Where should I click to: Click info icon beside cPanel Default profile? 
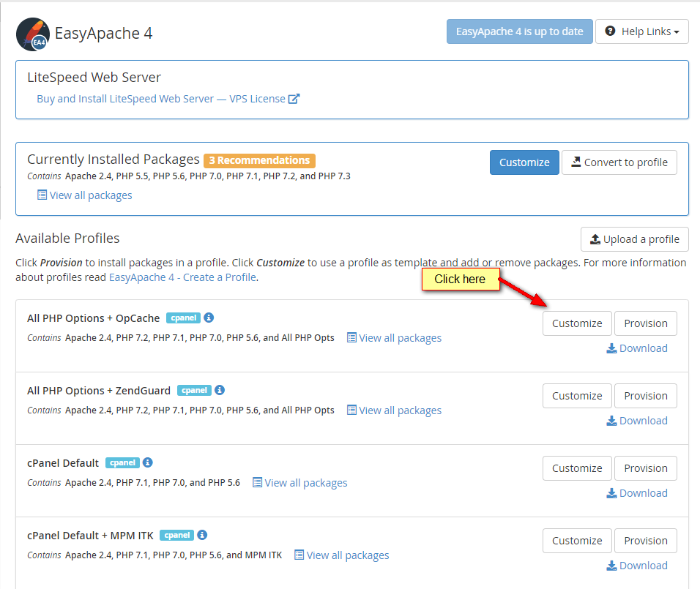147,462
